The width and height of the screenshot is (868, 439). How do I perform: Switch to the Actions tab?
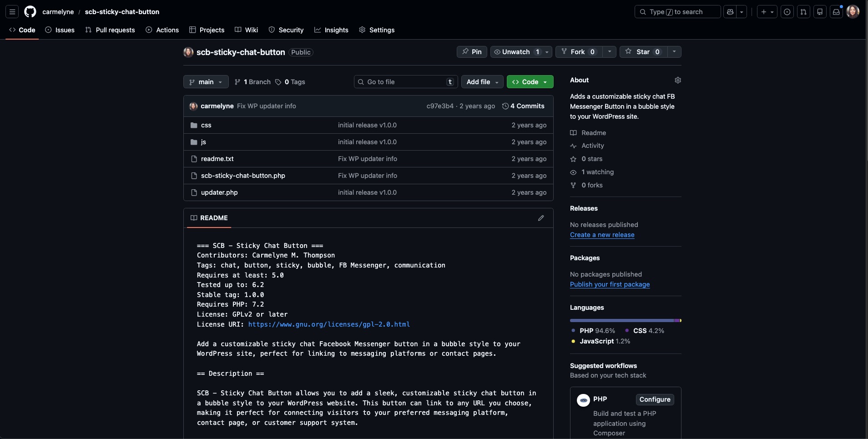tap(162, 30)
